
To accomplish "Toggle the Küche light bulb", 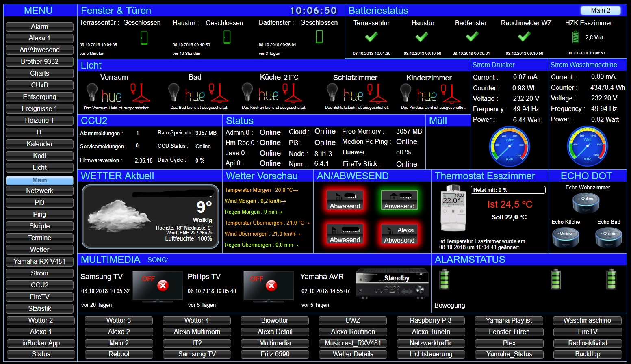I will 247,92.
